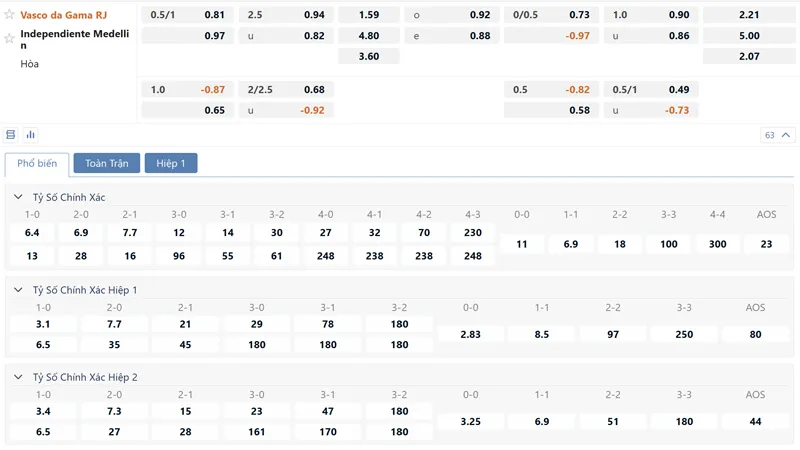
Task: Select away 3-0 full-match odds 96
Action: (x=179, y=256)
